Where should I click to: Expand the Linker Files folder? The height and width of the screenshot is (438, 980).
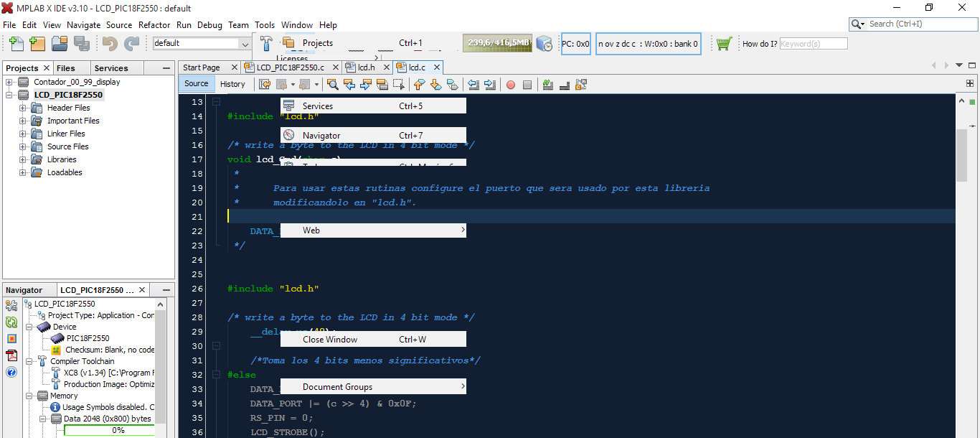point(22,134)
